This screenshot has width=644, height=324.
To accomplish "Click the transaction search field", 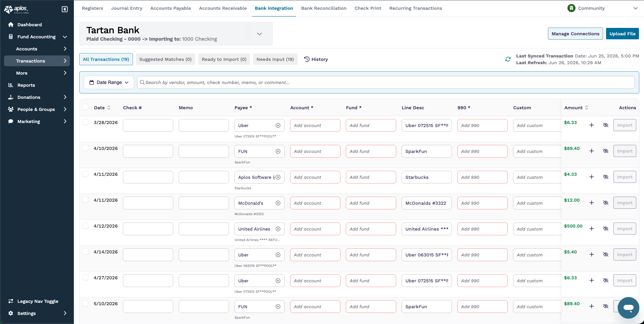I will (x=386, y=82).
